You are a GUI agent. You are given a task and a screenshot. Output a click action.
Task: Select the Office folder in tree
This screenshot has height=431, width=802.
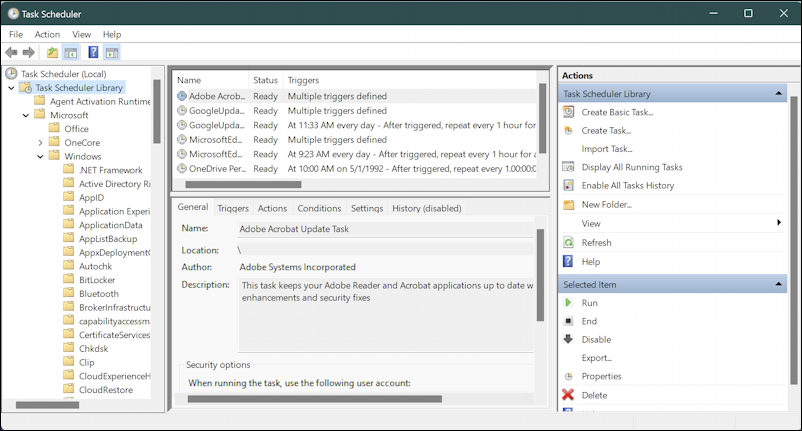76,129
